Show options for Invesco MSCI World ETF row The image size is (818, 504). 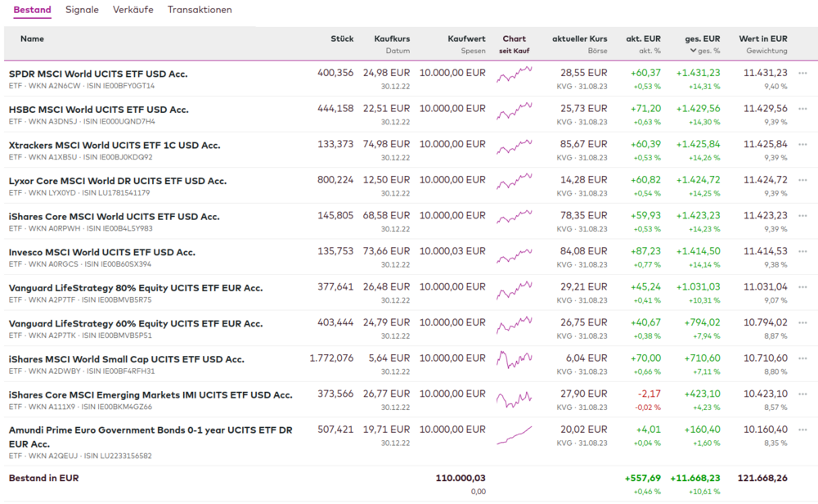tap(802, 251)
